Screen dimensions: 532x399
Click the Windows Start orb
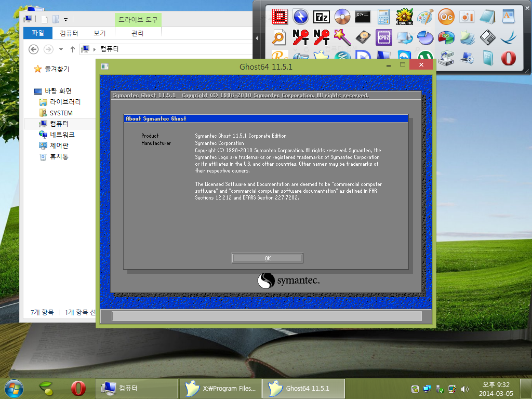tap(14, 389)
